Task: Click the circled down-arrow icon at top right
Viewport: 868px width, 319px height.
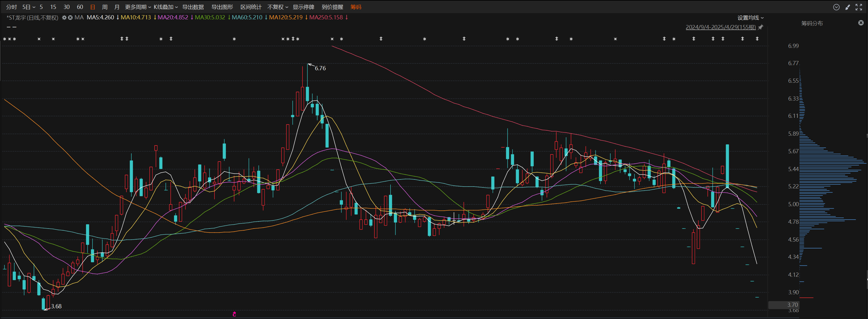Action: [836, 7]
